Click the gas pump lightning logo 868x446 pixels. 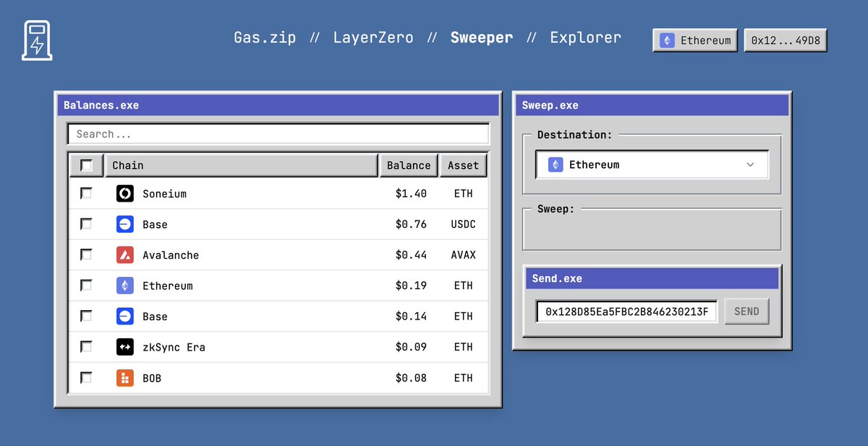click(x=37, y=40)
